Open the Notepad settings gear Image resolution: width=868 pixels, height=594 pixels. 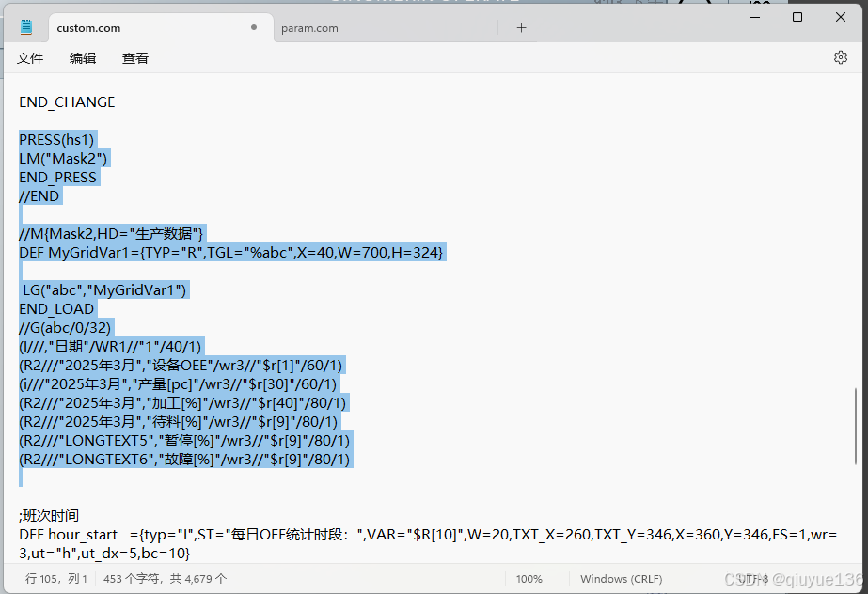click(x=841, y=57)
